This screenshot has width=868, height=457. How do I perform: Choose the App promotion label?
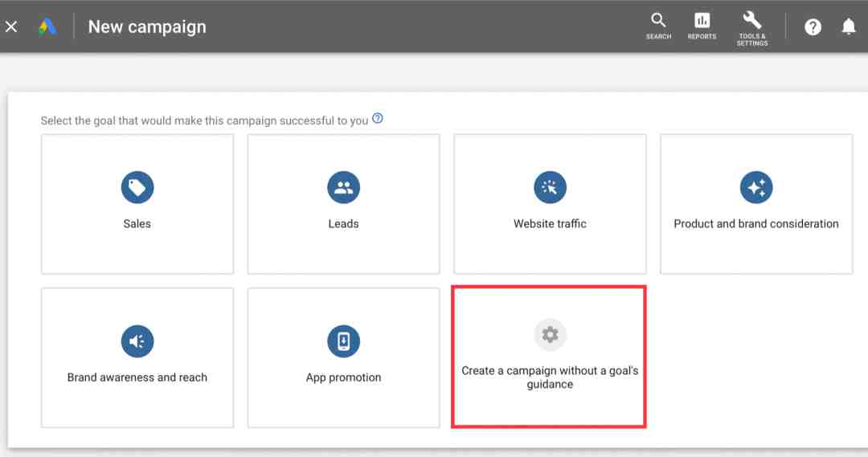click(x=344, y=377)
